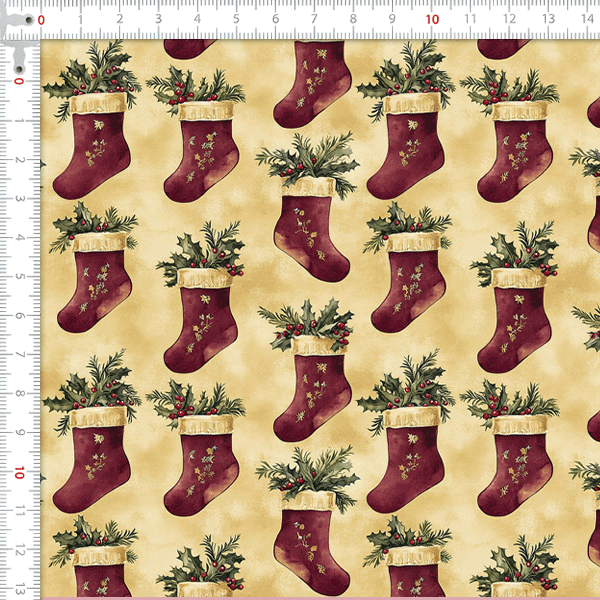Click number 2 on the vertical ruler
The height and width of the screenshot is (600, 600).
[x=19, y=160]
